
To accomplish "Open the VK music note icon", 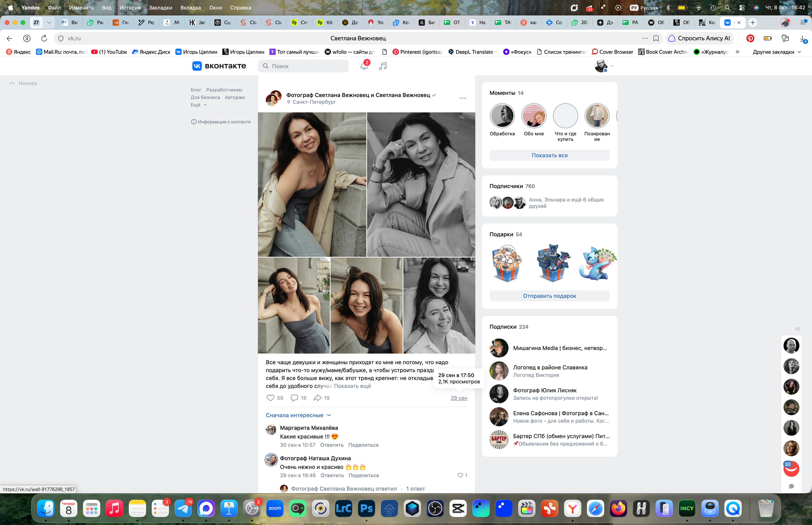I will pos(383,66).
